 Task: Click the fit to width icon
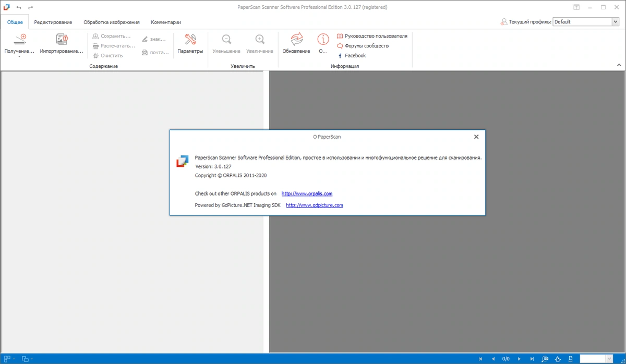click(x=571, y=359)
